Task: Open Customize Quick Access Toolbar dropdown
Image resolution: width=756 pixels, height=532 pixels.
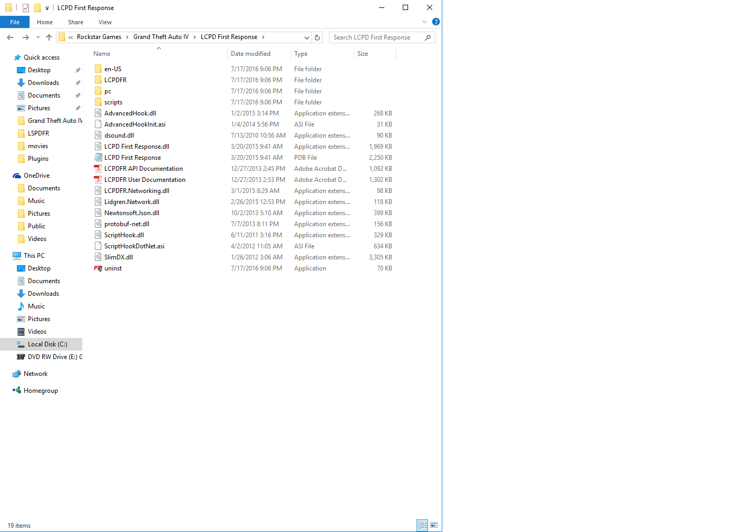Action: click(x=47, y=8)
